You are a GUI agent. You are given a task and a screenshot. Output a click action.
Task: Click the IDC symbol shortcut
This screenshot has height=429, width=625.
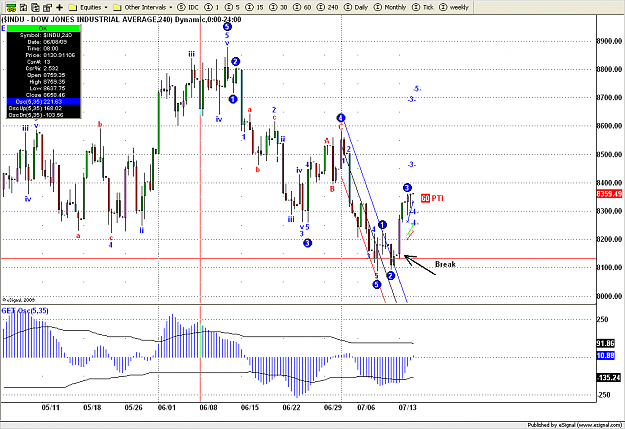point(188,7)
